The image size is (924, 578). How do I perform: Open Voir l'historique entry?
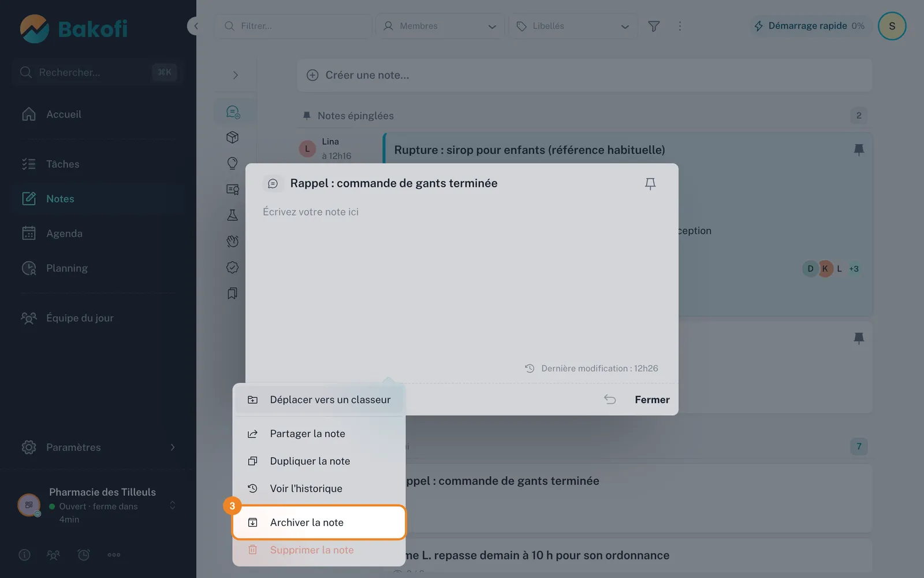click(x=319, y=489)
